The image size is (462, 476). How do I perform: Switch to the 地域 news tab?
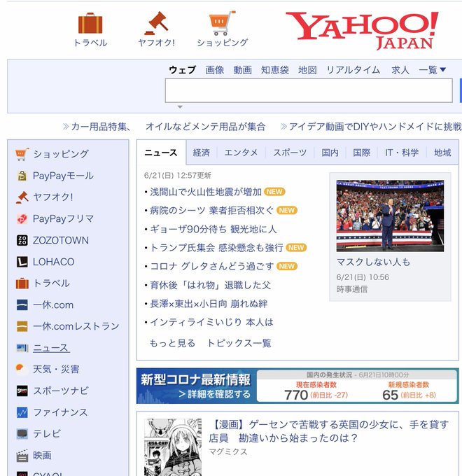click(x=442, y=153)
